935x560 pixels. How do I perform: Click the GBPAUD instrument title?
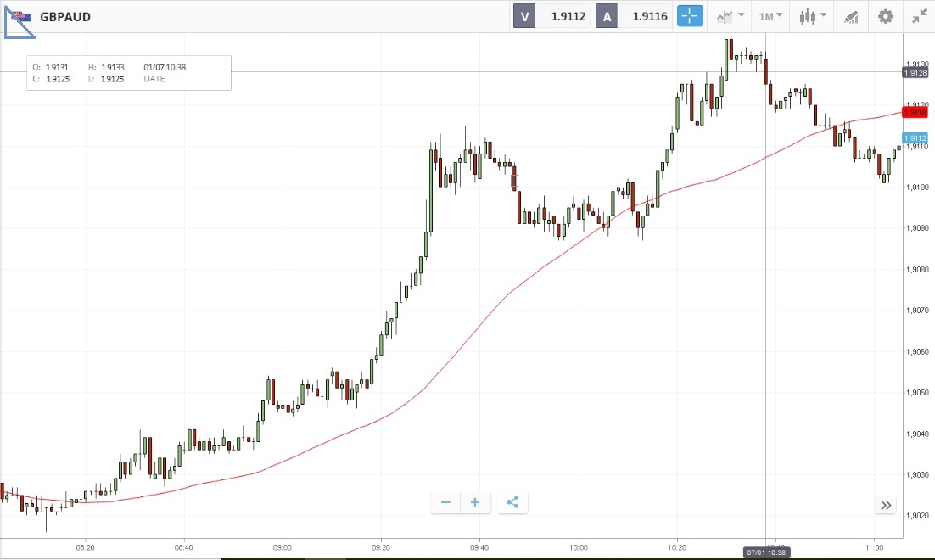[65, 16]
